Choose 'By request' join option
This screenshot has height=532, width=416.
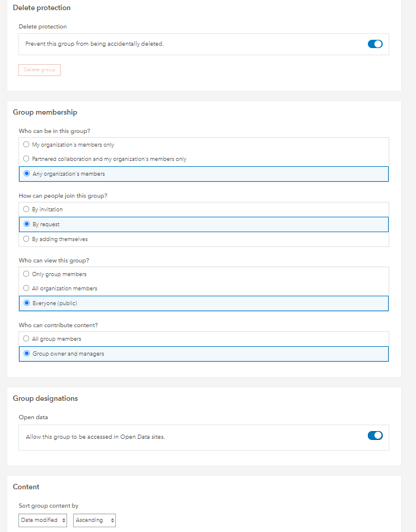(x=27, y=224)
